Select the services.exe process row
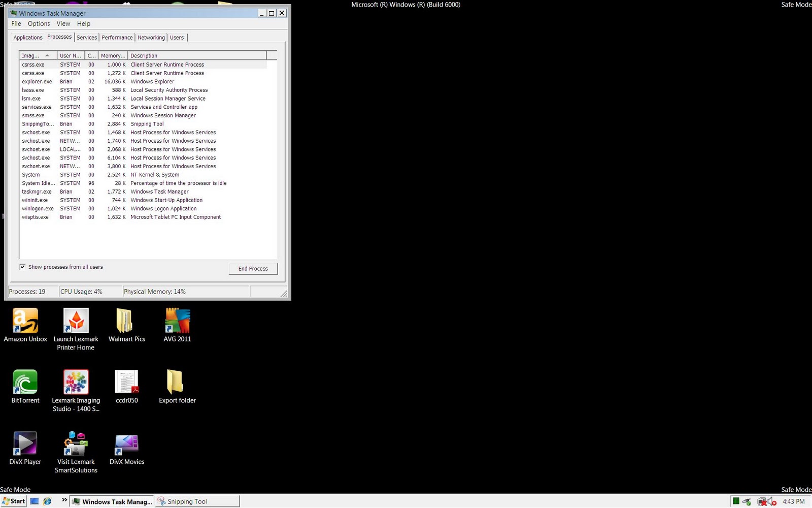 tap(143, 107)
